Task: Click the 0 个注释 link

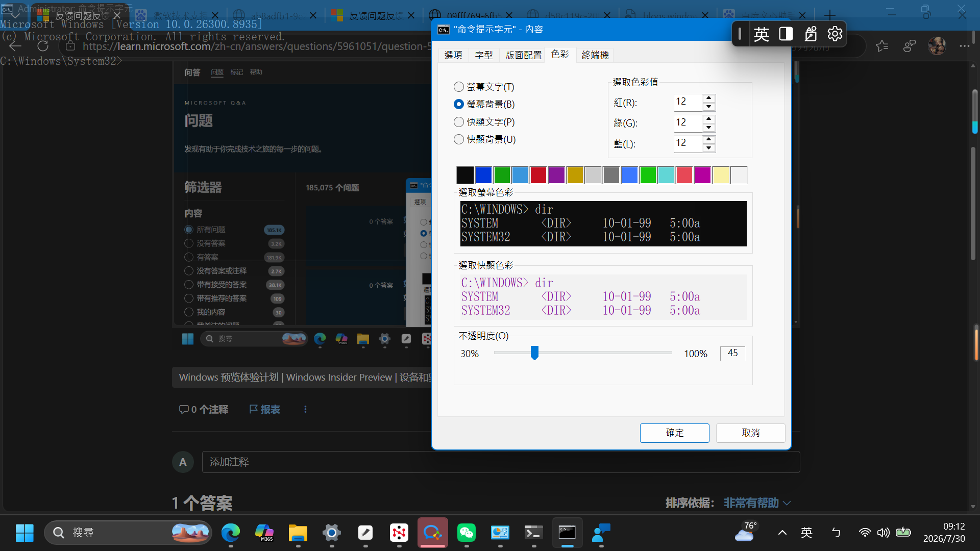Action: pyautogui.click(x=204, y=409)
